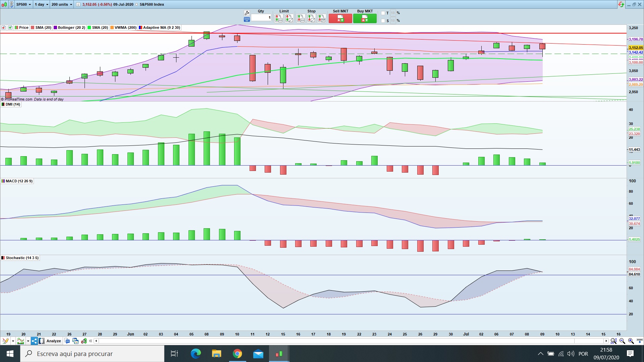
Task: Expand the 200 units dropdown
Action: [62, 4]
